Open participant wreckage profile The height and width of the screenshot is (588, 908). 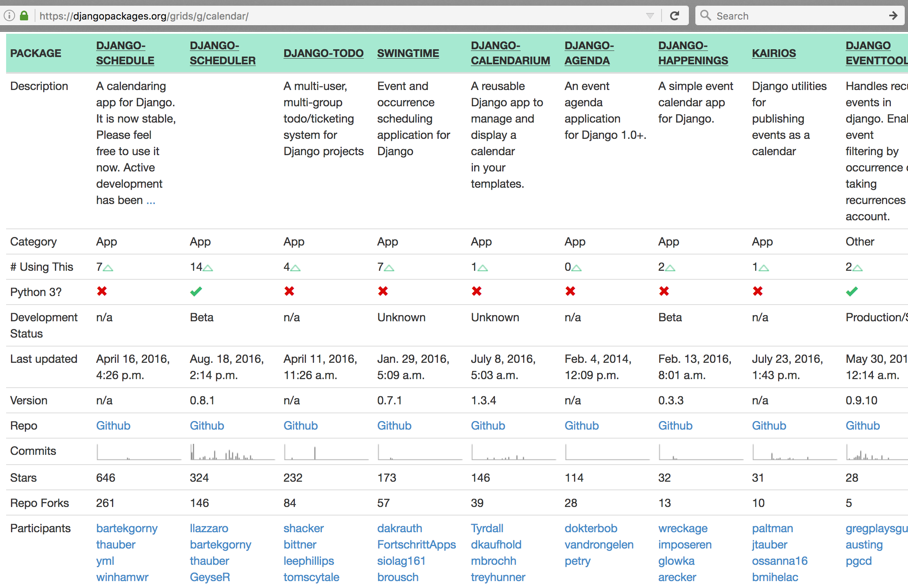click(683, 529)
